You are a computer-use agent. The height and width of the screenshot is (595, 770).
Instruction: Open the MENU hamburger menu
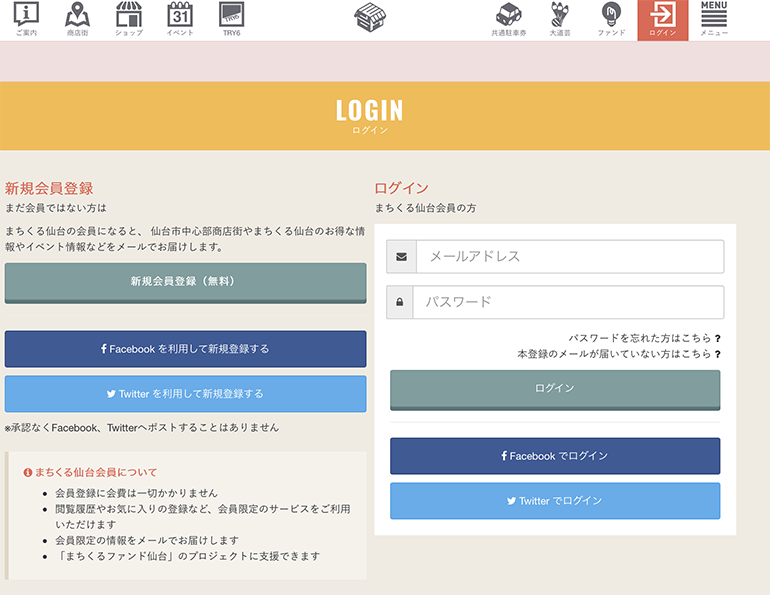point(714,20)
